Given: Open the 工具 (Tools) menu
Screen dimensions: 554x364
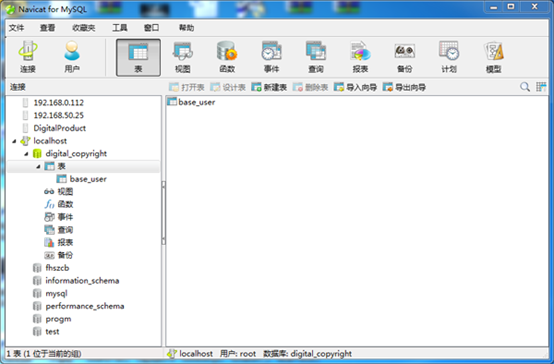Looking at the screenshot, I should click(120, 28).
